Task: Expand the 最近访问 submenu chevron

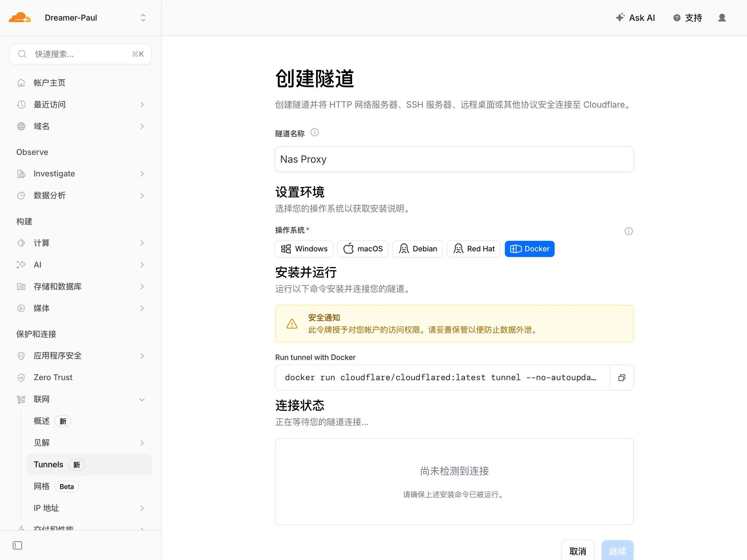Action: point(142,105)
